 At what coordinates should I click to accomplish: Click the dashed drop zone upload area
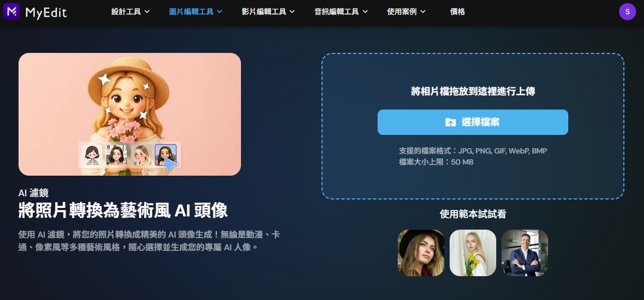(x=473, y=126)
